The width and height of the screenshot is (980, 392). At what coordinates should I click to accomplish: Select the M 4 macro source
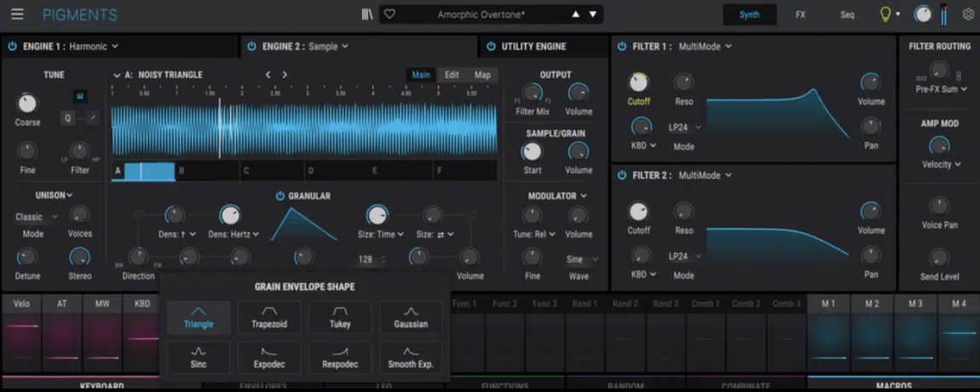[959, 304]
